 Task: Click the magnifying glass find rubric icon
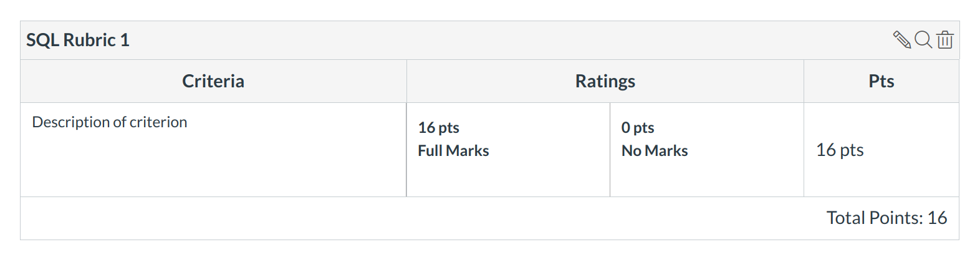click(x=923, y=40)
